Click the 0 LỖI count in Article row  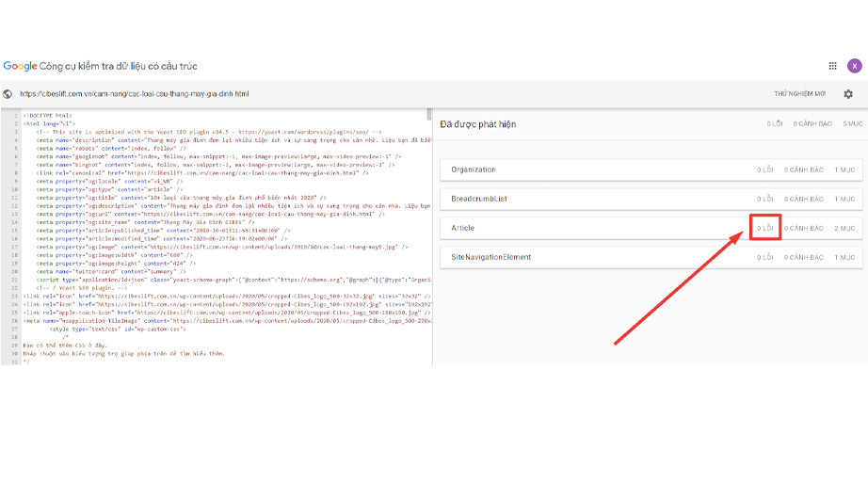[x=764, y=229]
